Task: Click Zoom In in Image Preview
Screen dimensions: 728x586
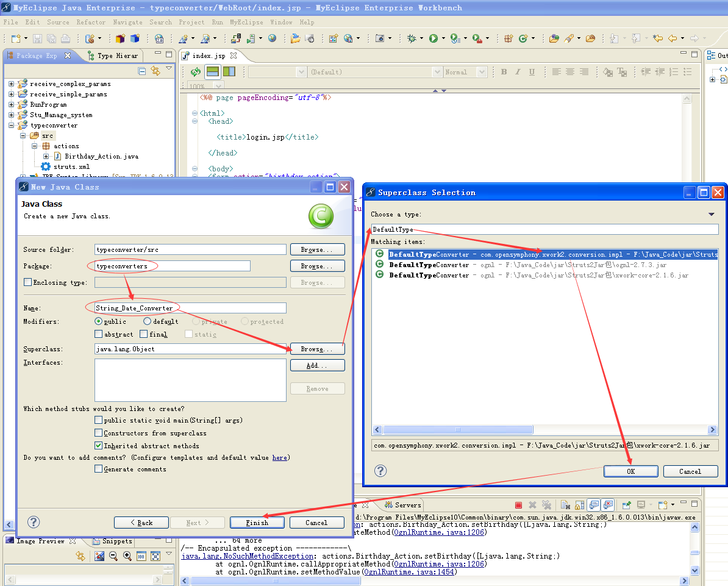Action: (x=127, y=556)
